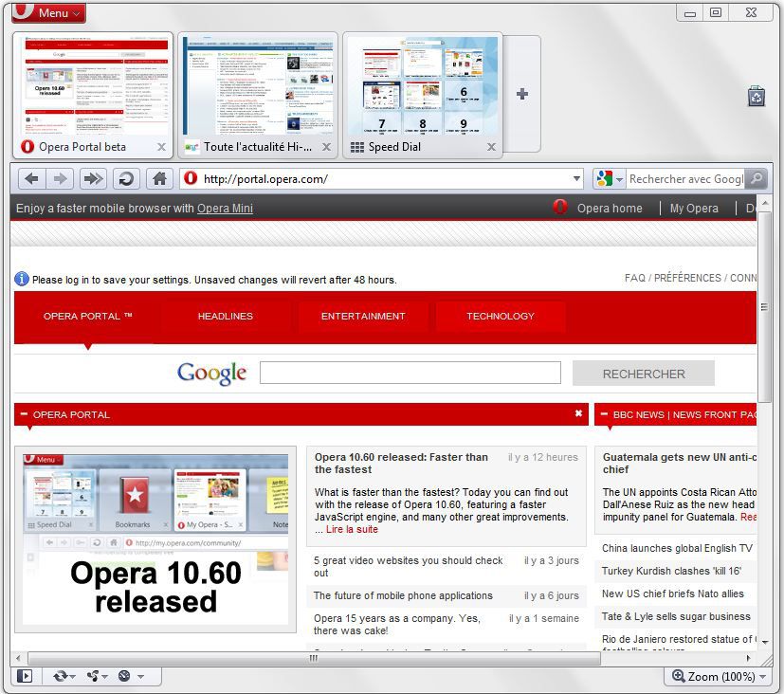Click the red Opera logo beside Opera home
The width and height of the screenshot is (784, 694).
(560, 207)
